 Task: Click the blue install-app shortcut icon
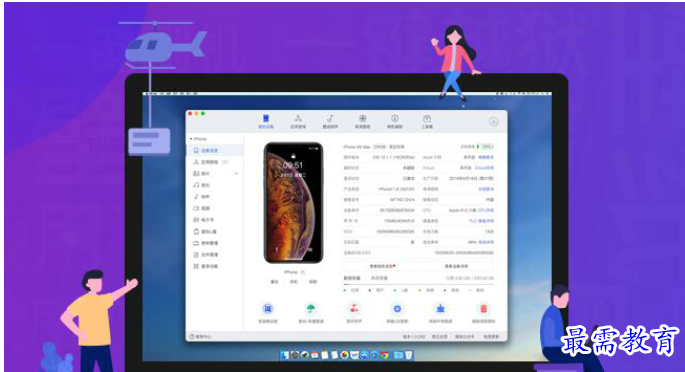pos(268,309)
